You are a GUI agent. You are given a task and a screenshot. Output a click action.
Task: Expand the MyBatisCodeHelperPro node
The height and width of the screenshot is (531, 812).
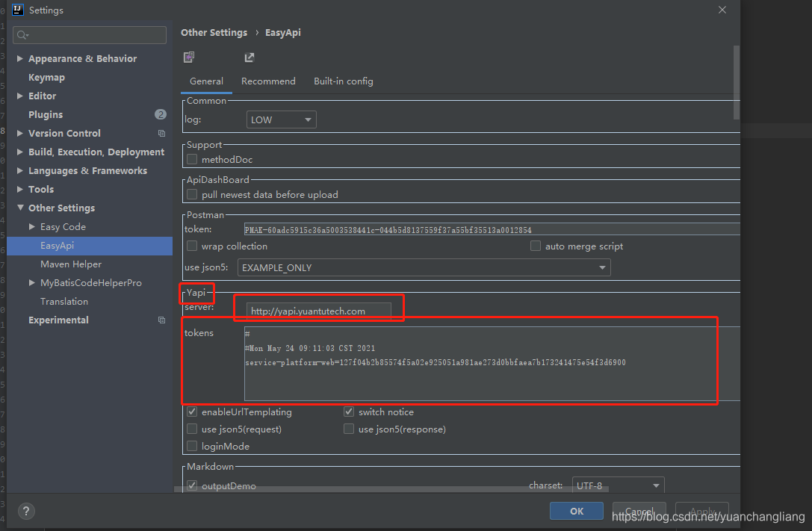(32, 282)
